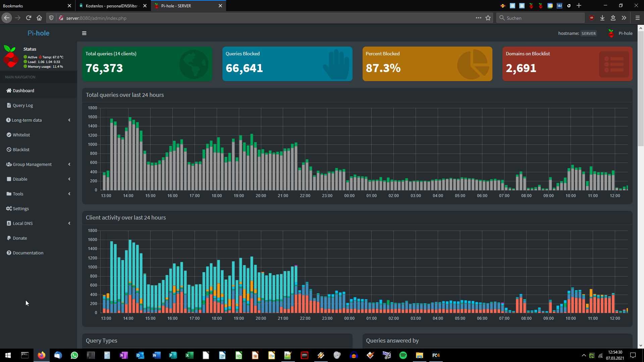
Task: Show more tools with the overflow chevrons
Action: point(624,18)
